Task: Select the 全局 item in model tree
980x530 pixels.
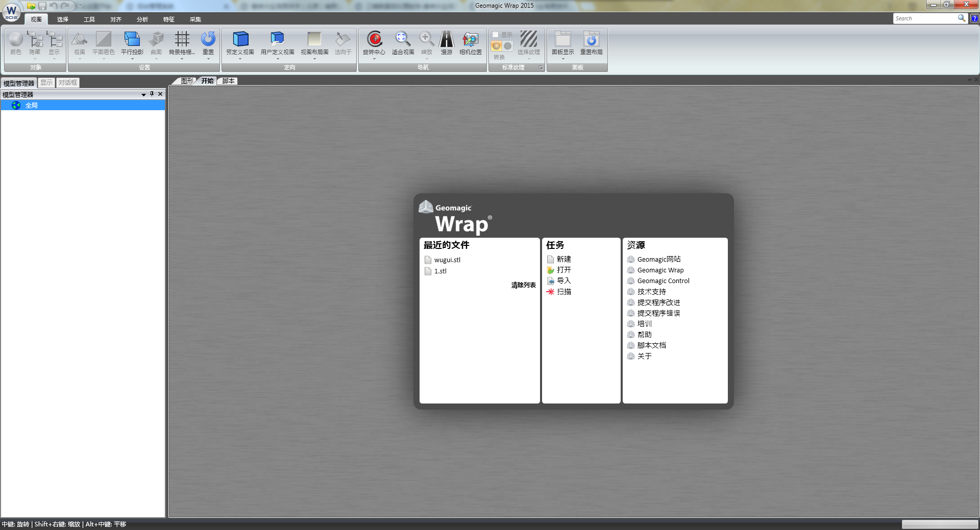Action: (x=32, y=106)
